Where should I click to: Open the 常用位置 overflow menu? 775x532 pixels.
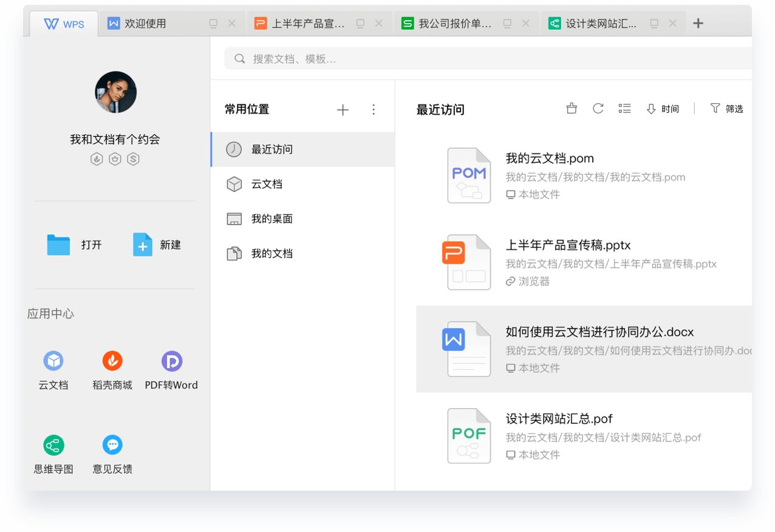pyautogui.click(x=374, y=109)
